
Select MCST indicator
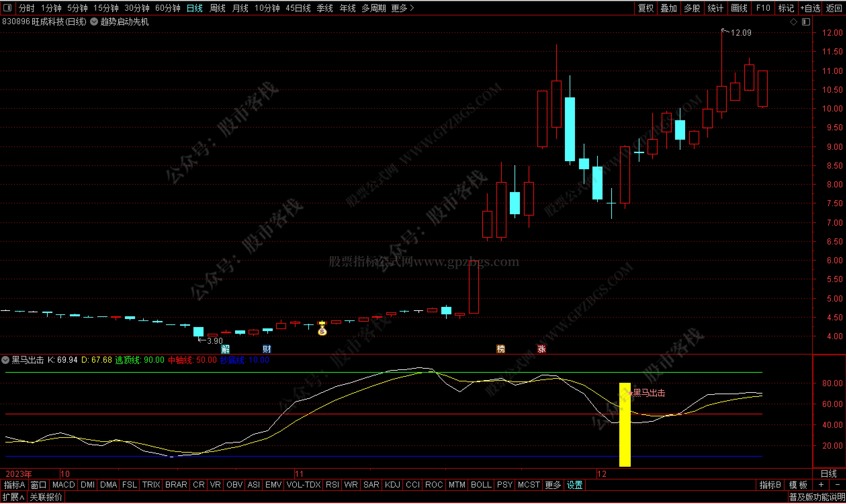(x=529, y=485)
